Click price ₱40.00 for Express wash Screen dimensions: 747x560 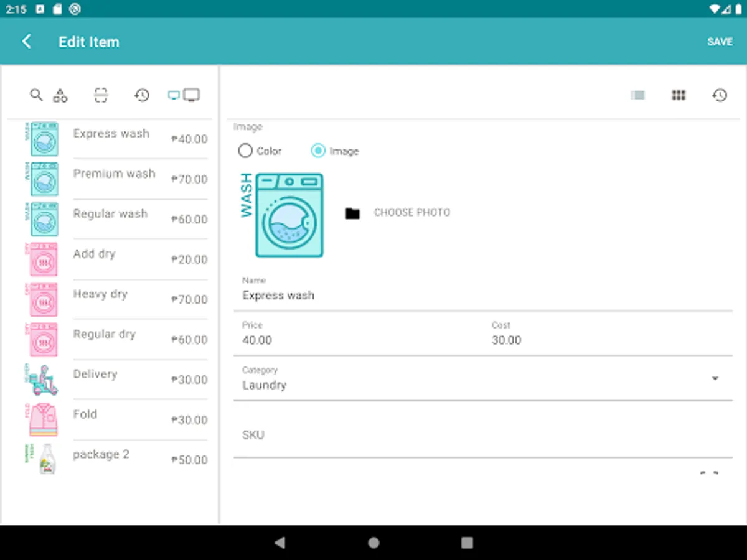click(x=189, y=139)
